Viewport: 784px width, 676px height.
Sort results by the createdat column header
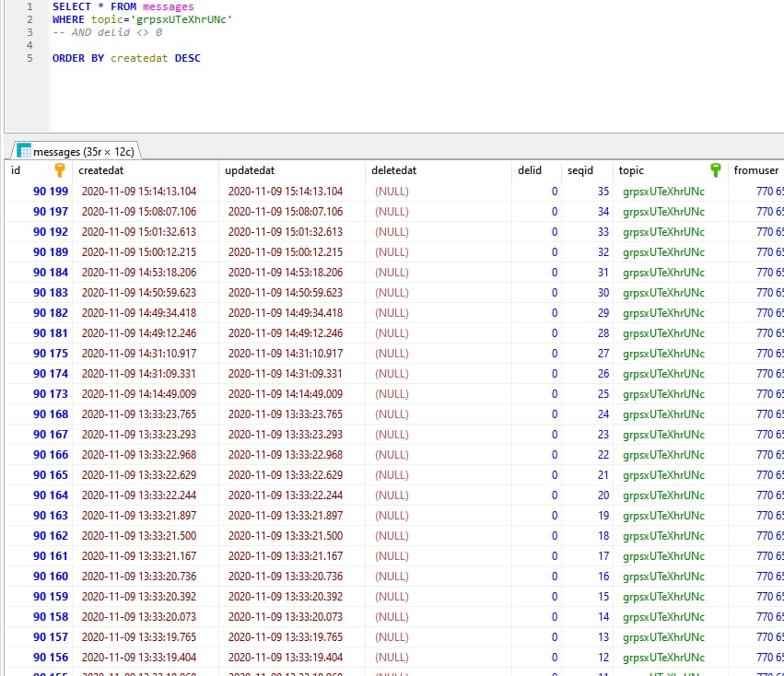[x=101, y=170]
